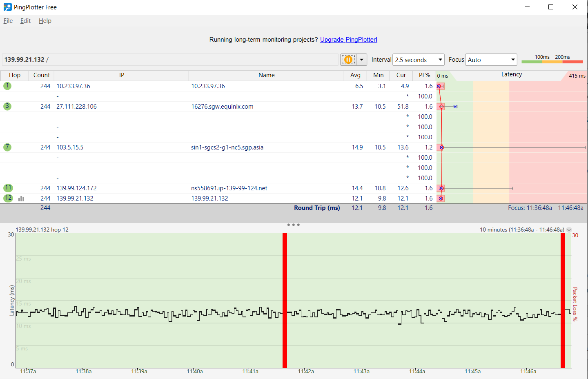Screen dimensions: 588x379
Task: Open the Help menu
Action: pos(45,21)
